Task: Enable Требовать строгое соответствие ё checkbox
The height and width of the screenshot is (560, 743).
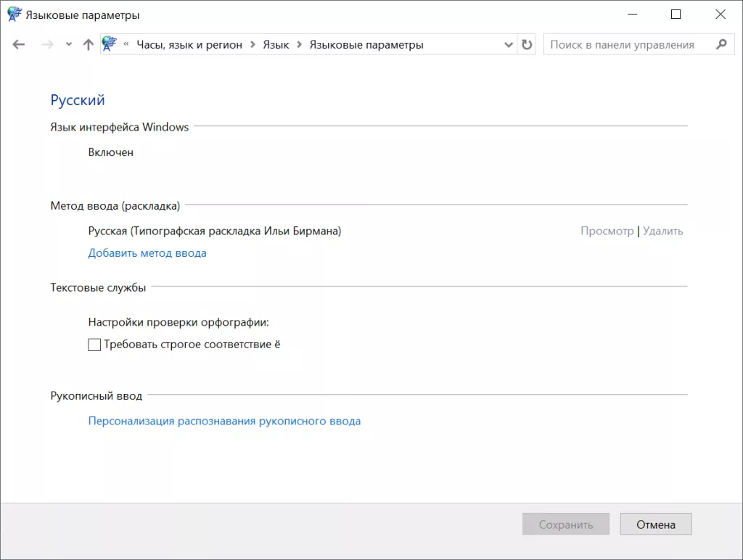Action: (x=94, y=345)
